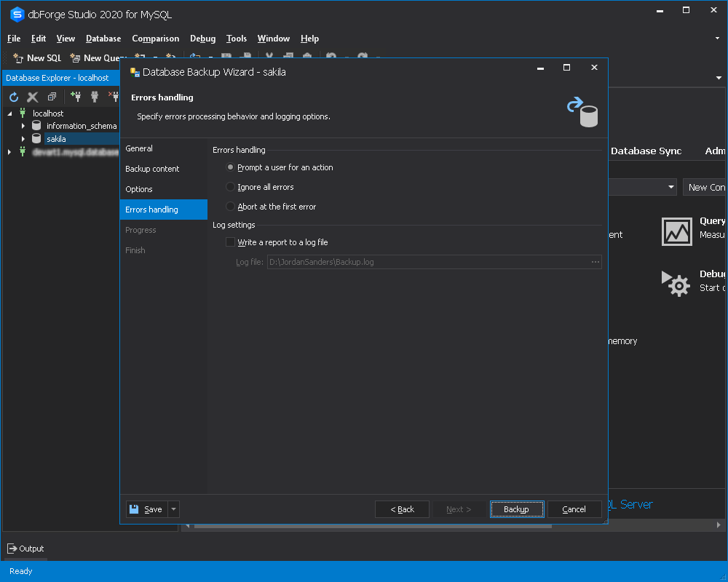The image size is (728, 582).
Task: Open the Comparison menu
Action: pos(156,39)
